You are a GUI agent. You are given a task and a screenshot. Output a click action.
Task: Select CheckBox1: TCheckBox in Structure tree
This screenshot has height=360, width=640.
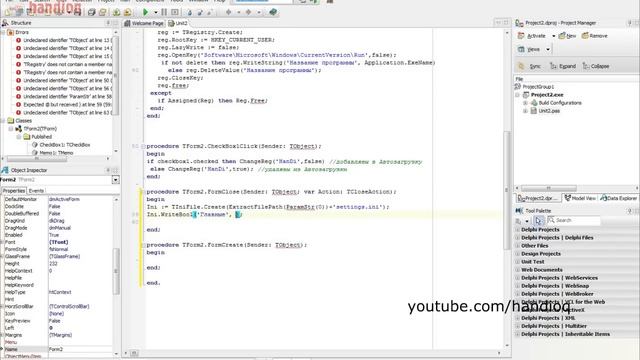[x=64, y=144]
